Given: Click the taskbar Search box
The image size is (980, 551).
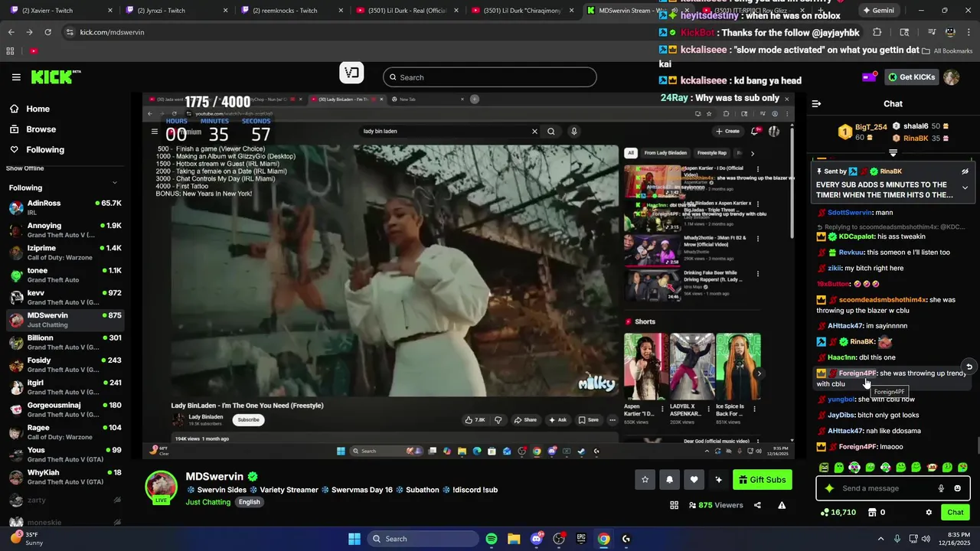Looking at the screenshot, I should [x=421, y=539].
